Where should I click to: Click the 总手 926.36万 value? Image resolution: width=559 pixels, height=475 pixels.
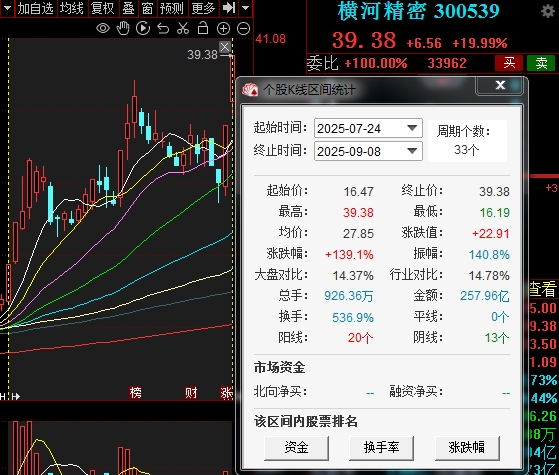349,296
